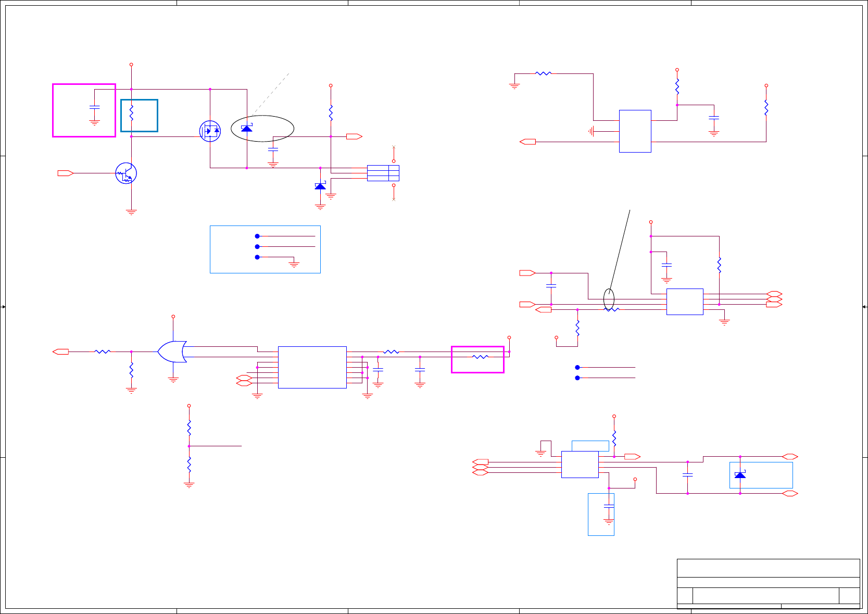
Task: Select the wide IC block right of OR gate
Action: (x=312, y=367)
